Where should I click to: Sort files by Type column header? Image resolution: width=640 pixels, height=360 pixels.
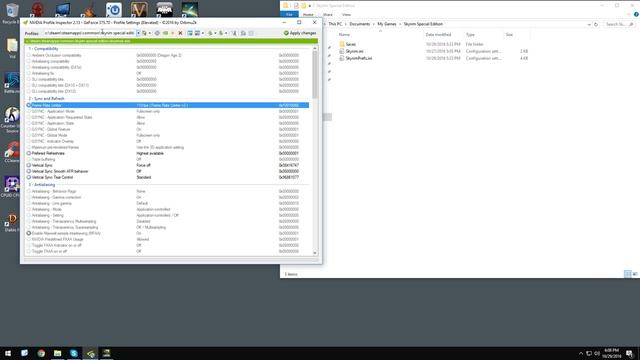(x=470, y=35)
